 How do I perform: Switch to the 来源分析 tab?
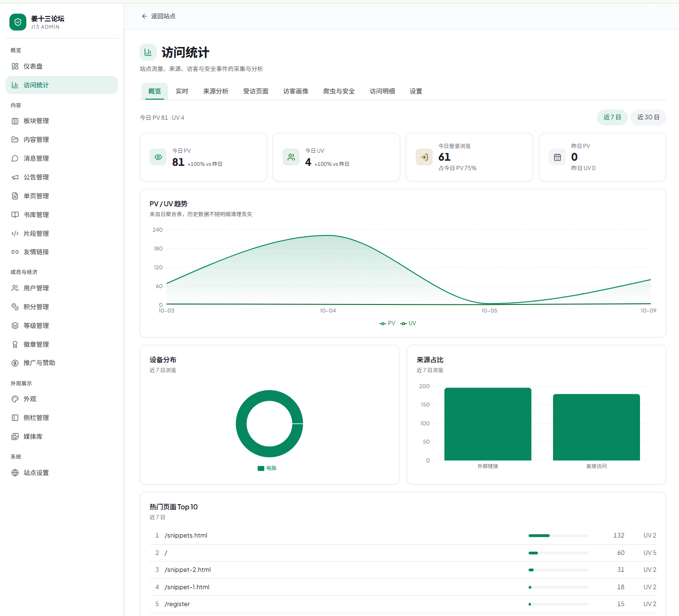[x=216, y=91]
